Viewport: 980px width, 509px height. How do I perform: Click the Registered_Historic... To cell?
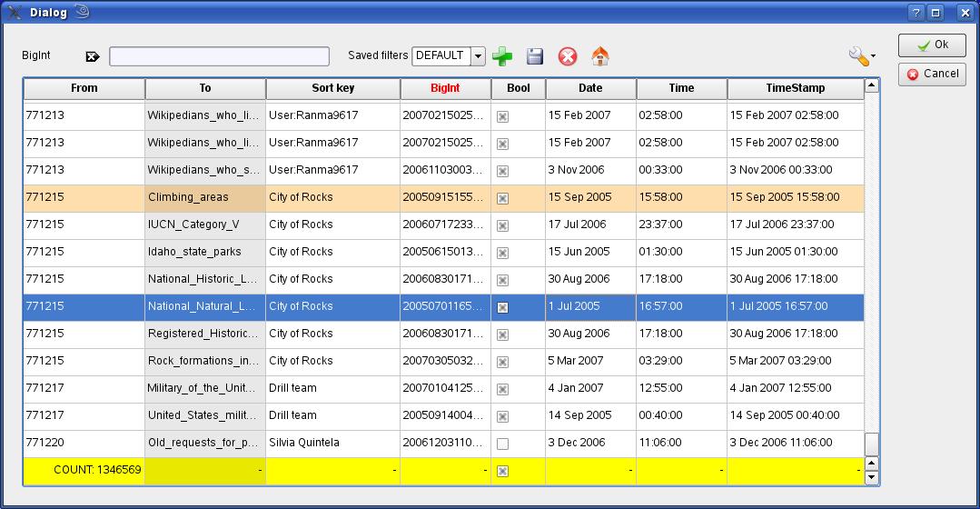tap(205, 334)
